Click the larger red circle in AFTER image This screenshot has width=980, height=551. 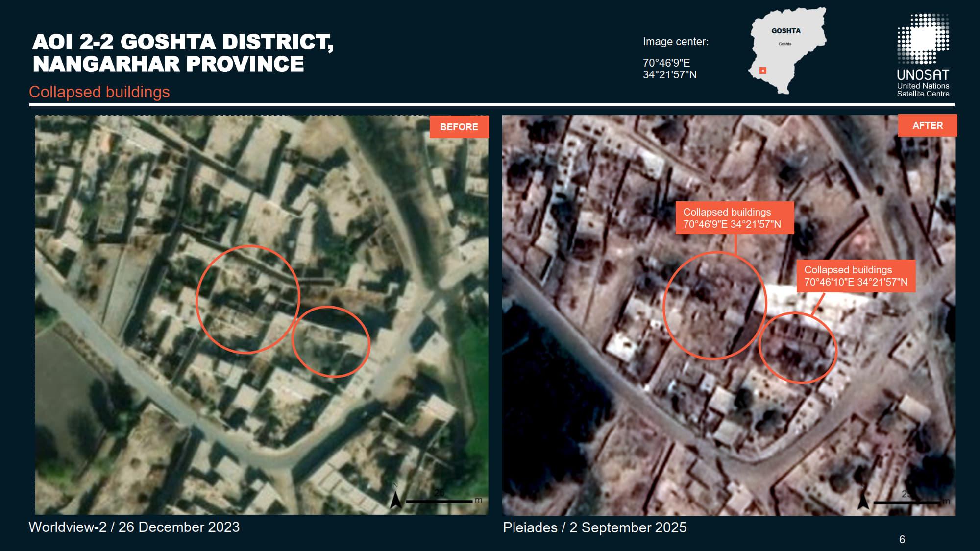pos(714,306)
